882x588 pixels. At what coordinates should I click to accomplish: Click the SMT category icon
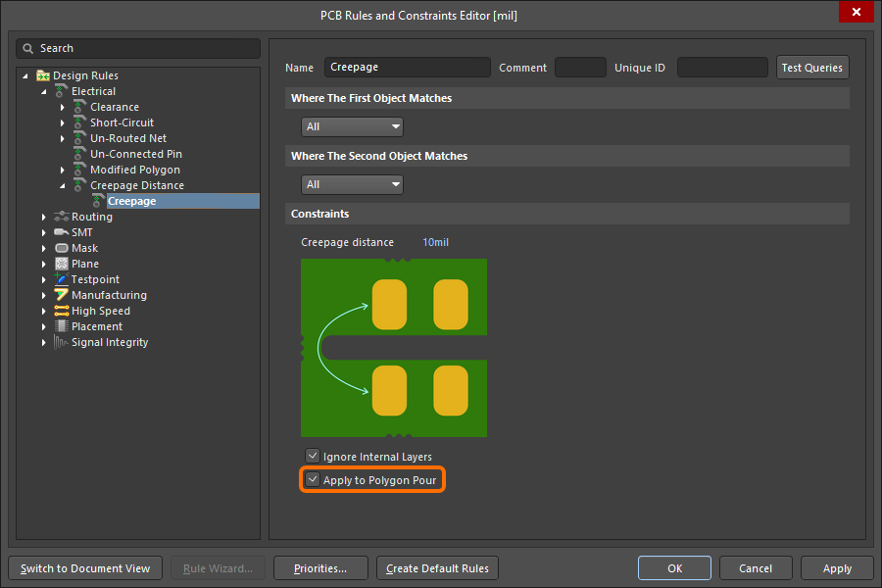coord(62,232)
